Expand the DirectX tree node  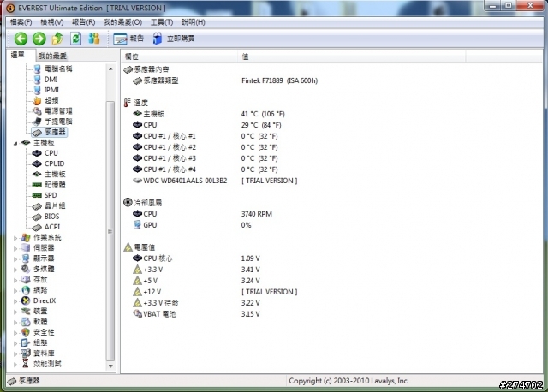15,300
